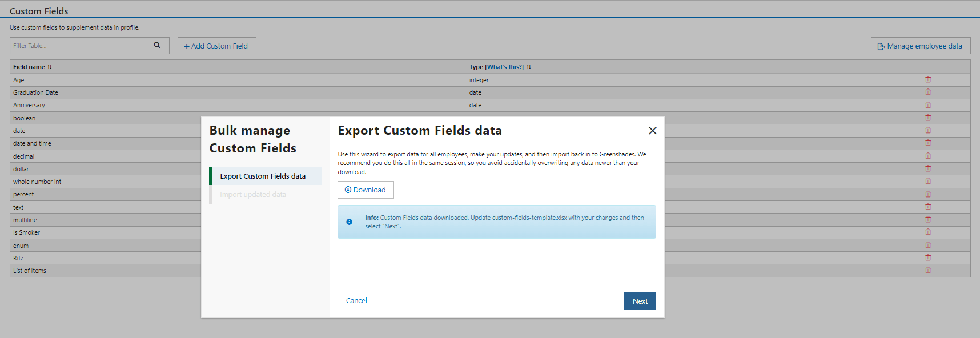The width and height of the screenshot is (980, 338).
Task: Select Export Custom Fields data step
Action: (x=263, y=176)
